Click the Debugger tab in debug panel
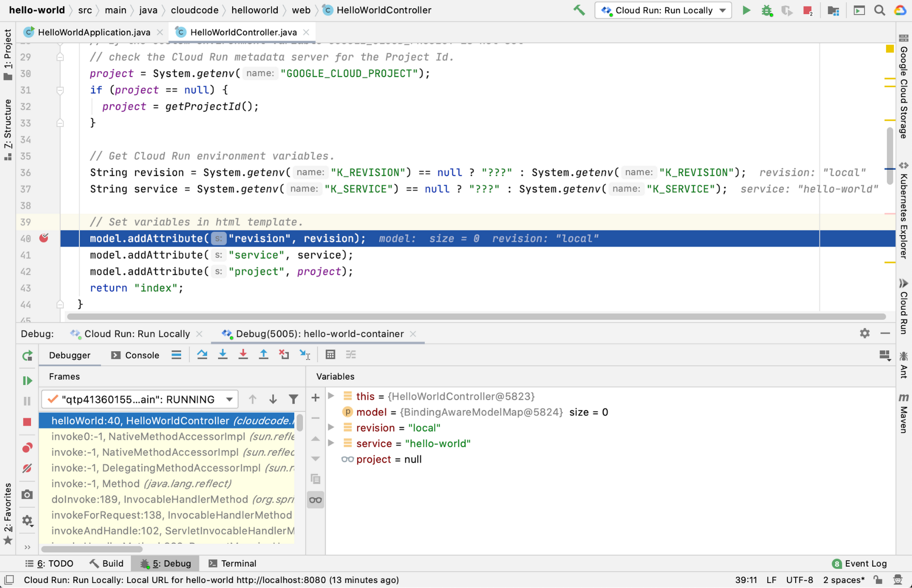The height and width of the screenshot is (588, 912). [x=70, y=355]
